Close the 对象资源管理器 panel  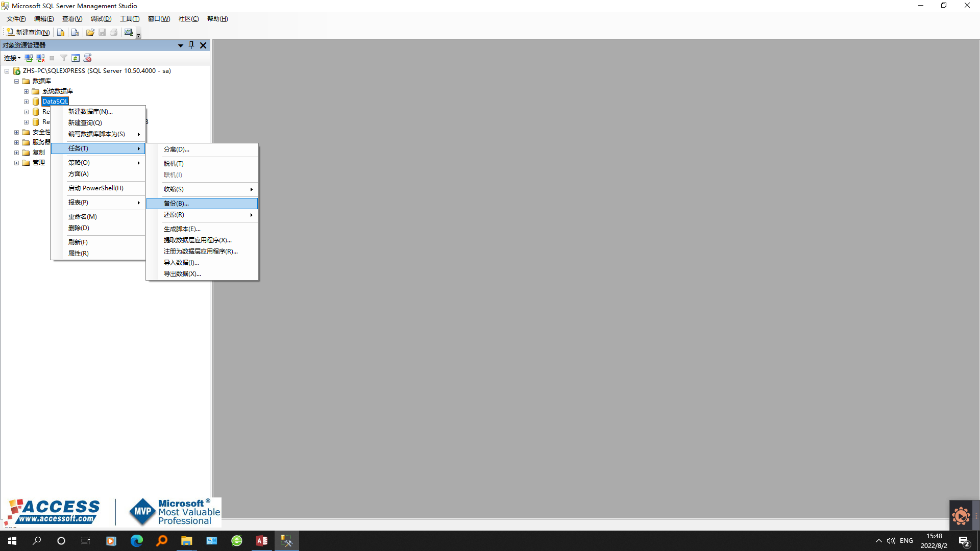203,45
